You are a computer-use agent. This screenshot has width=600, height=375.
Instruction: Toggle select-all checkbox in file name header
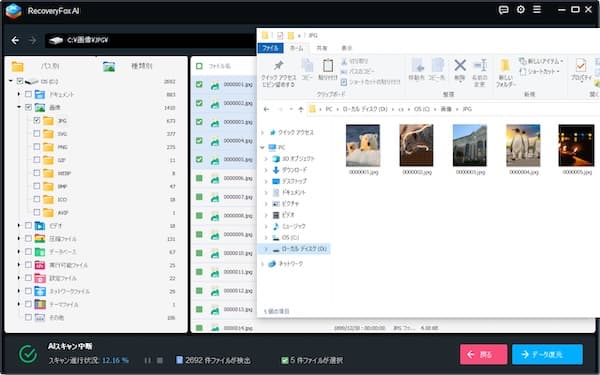click(199, 66)
